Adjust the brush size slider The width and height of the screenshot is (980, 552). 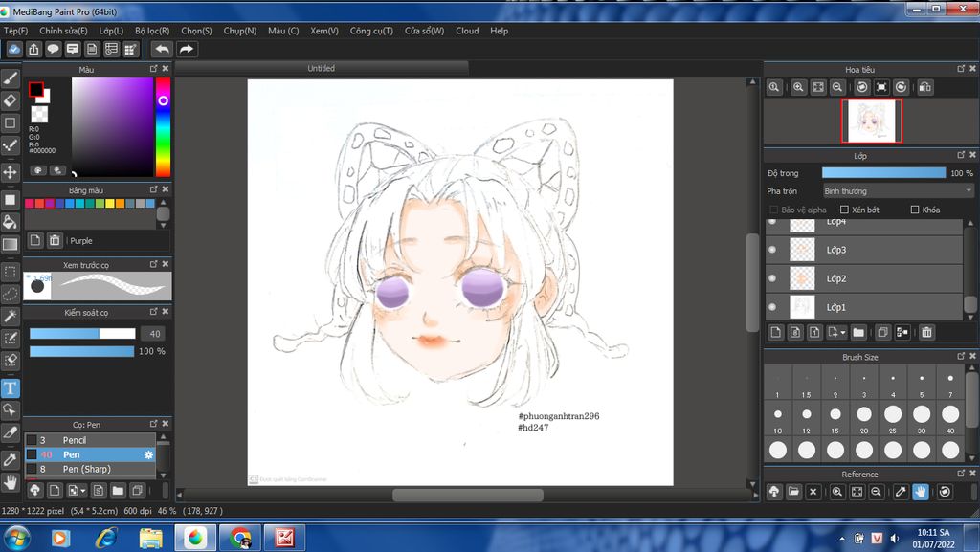pyautogui.click(x=82, y=334)
